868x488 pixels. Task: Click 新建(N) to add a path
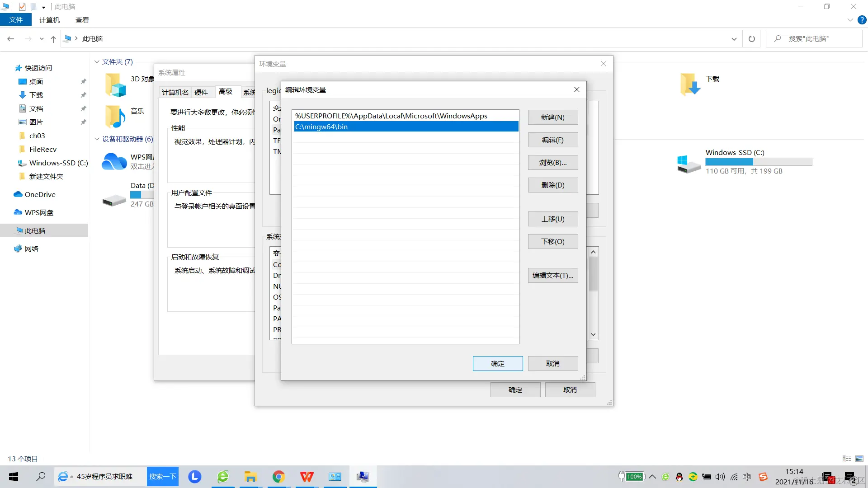[552, 117]
